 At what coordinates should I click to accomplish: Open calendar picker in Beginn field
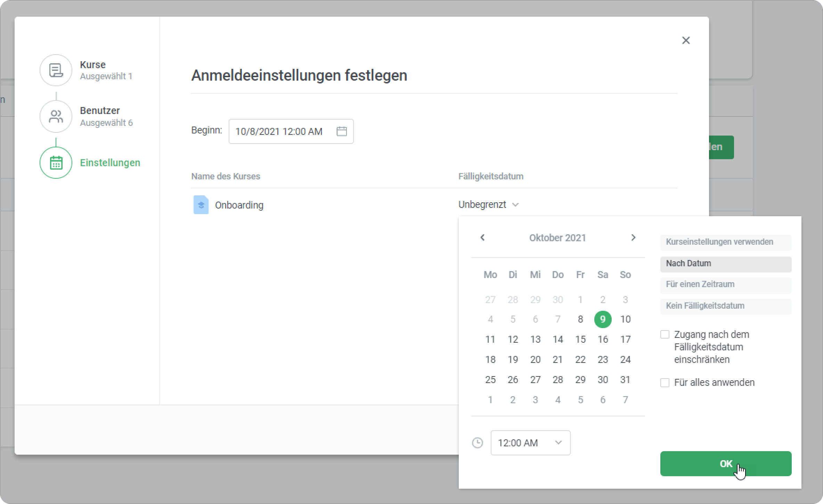341,131
